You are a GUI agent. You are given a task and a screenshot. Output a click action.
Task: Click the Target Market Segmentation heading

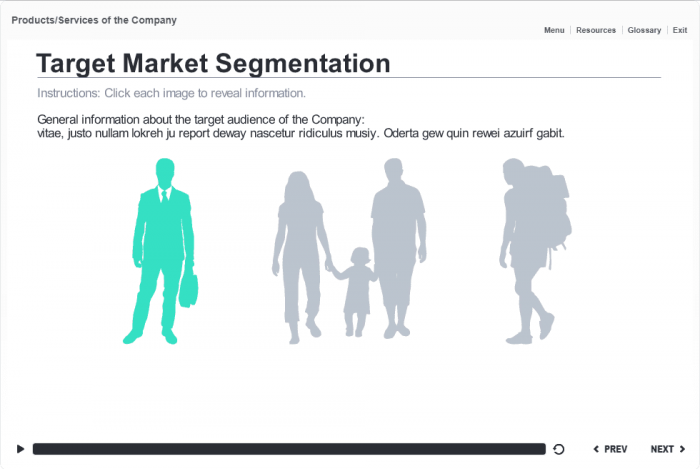213,64
